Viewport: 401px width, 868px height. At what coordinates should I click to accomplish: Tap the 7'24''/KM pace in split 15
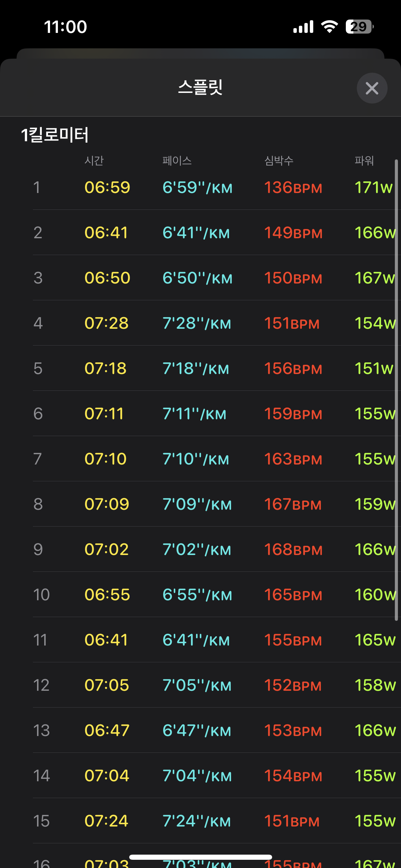(197, 821)
